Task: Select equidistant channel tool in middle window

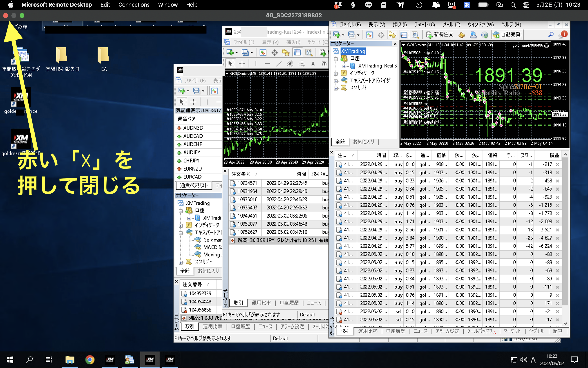Action: (290, 64)
